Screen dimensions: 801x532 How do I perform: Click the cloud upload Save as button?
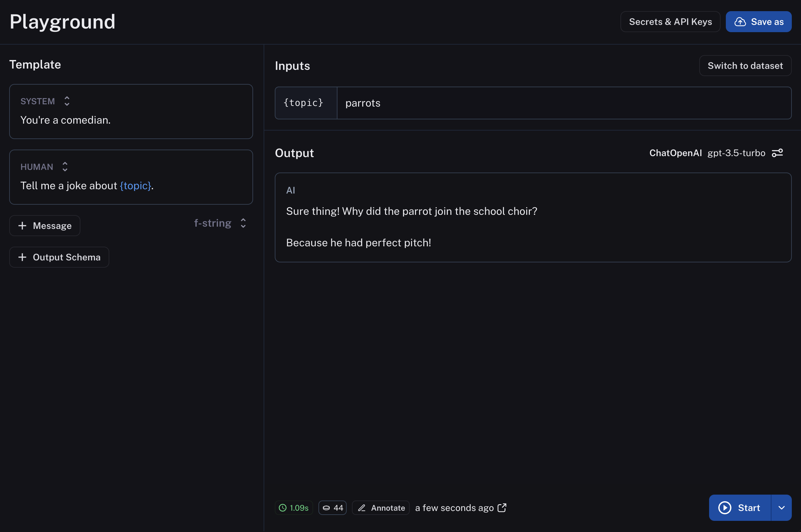758,22
